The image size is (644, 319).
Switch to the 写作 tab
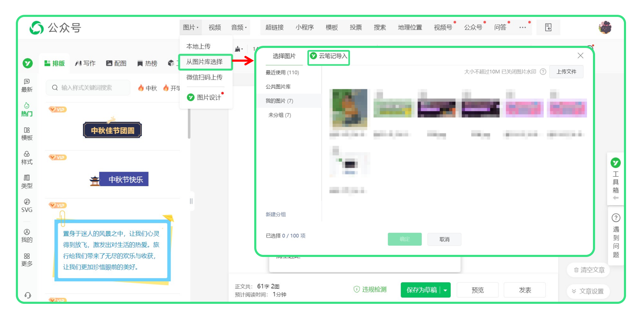(86, 63)
